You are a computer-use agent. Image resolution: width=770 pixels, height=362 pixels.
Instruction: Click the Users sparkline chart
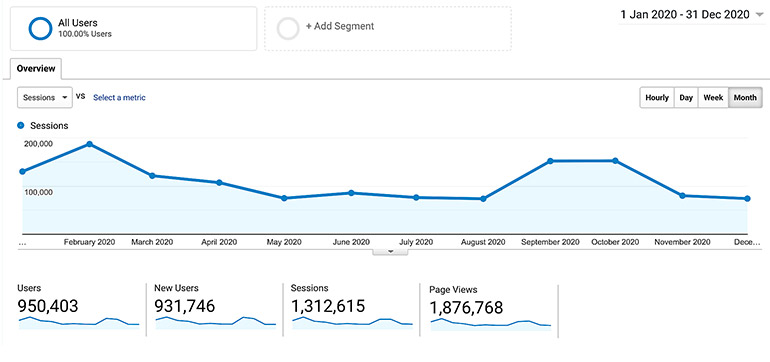tap(79, 323)
